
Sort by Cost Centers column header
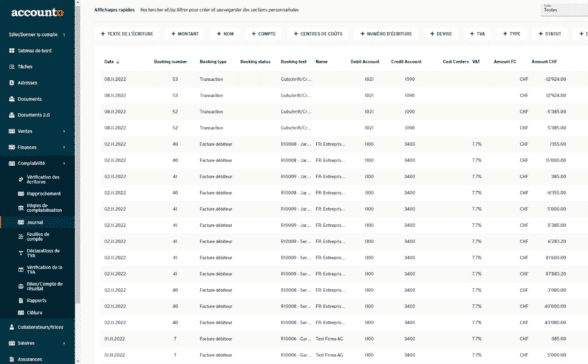[x=456, y=61]
